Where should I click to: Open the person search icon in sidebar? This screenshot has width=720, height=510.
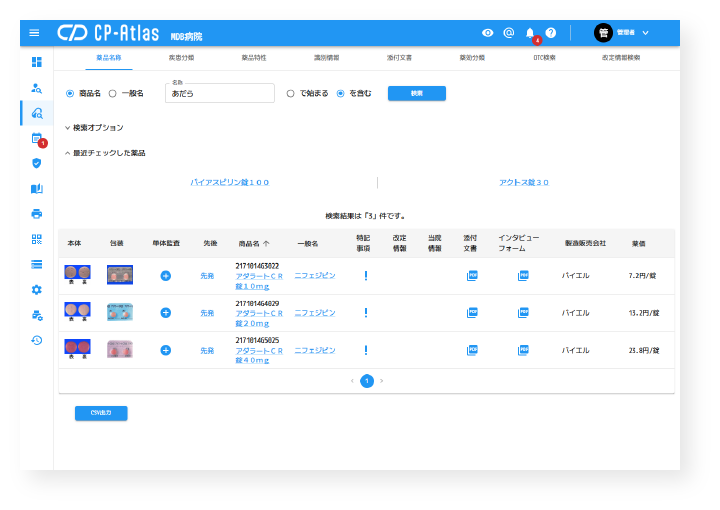coord(37,88)
